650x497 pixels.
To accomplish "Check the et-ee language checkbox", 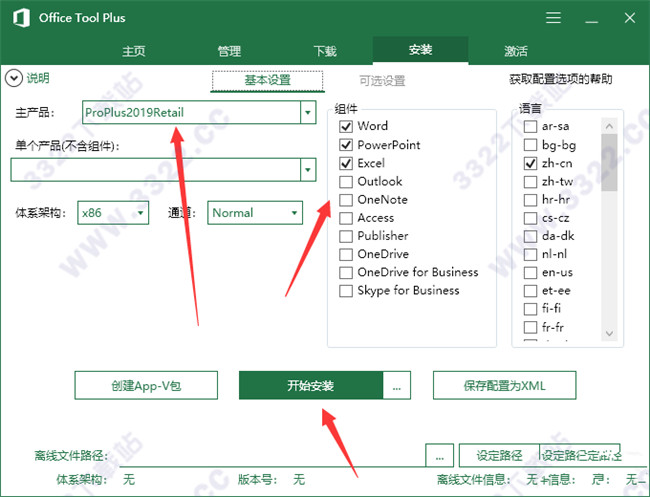I will (530, 291).
